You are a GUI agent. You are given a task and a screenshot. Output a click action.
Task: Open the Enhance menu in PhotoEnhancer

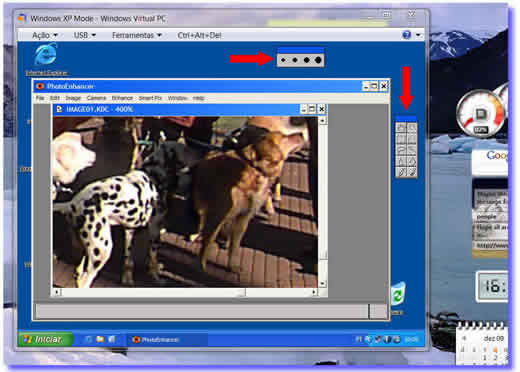tap(122, 98)
